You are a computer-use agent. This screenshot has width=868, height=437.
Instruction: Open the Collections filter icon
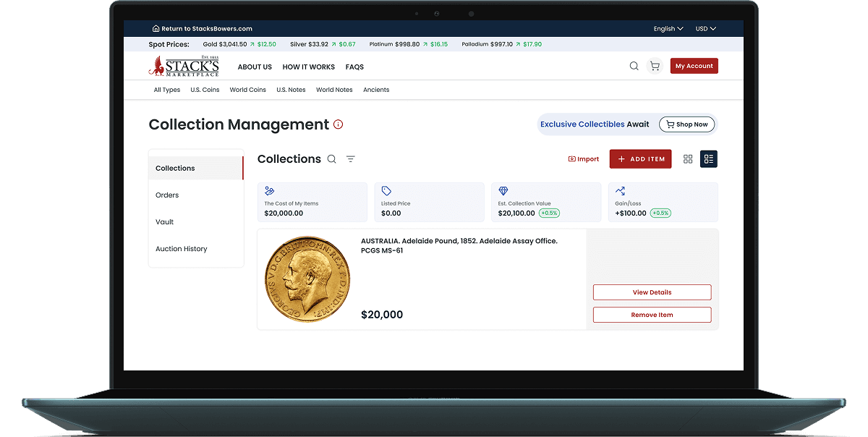(350, 159)
